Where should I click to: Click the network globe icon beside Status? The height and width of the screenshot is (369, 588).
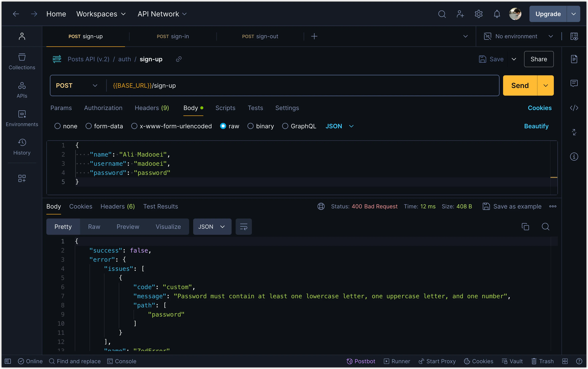point(321,206)
